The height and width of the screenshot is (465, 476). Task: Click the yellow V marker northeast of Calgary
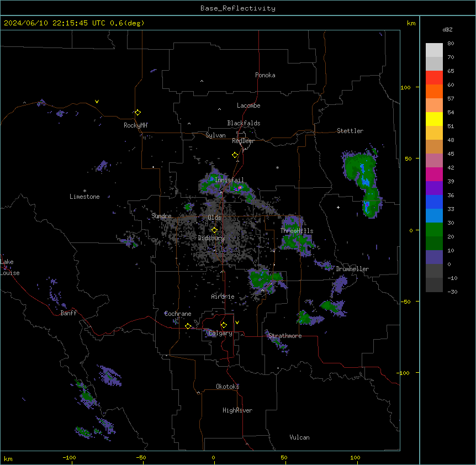tap(237, 323)
